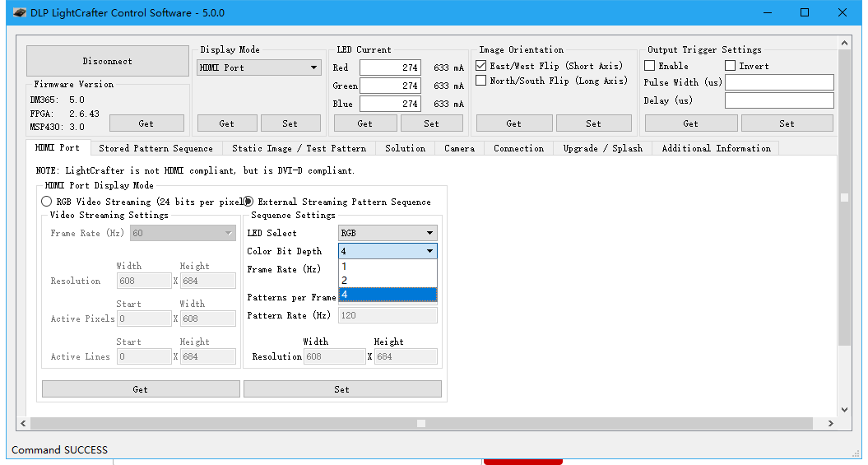This screenshot has height=465, width=868.
Task: Click the DVI-D compliant NOTE text
Action: point(196,170)
